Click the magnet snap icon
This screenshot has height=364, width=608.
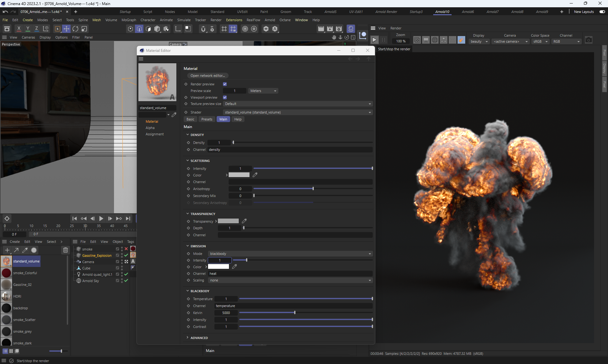coord(203,29)
